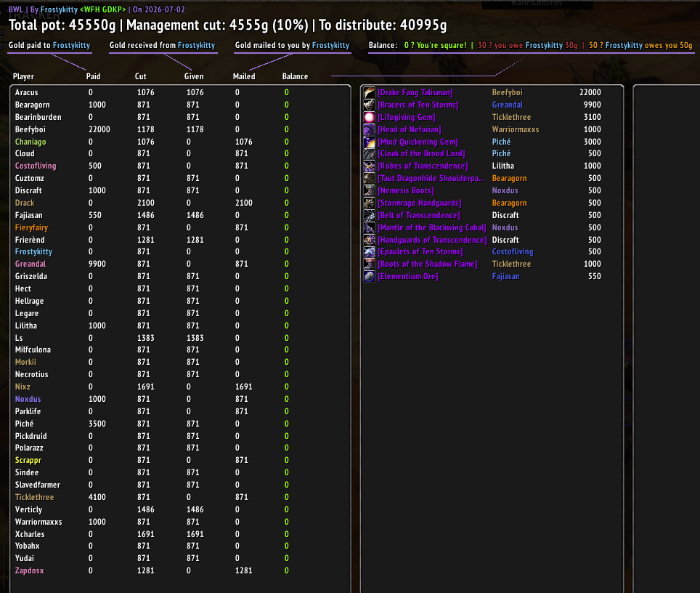Image resolution: width=700 pixels, height=593 pixels.
Task: Click the Lifegiving Gem item icon
Action: tap(369, 117)
